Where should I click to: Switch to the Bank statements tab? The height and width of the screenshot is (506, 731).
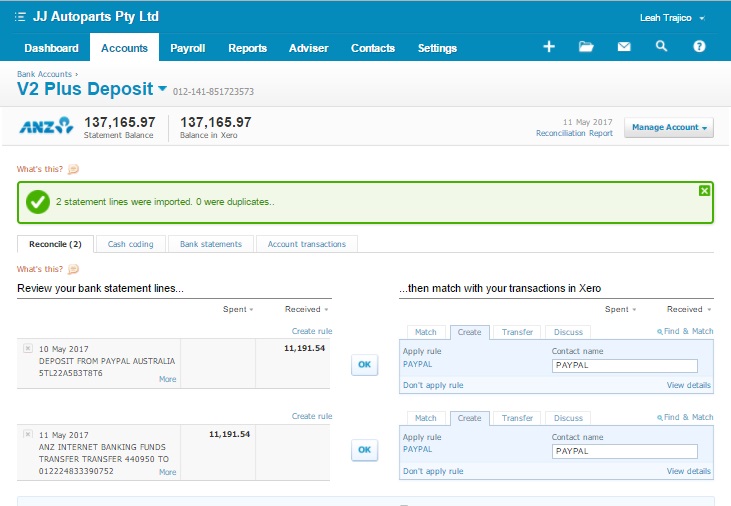pos(211,244)
